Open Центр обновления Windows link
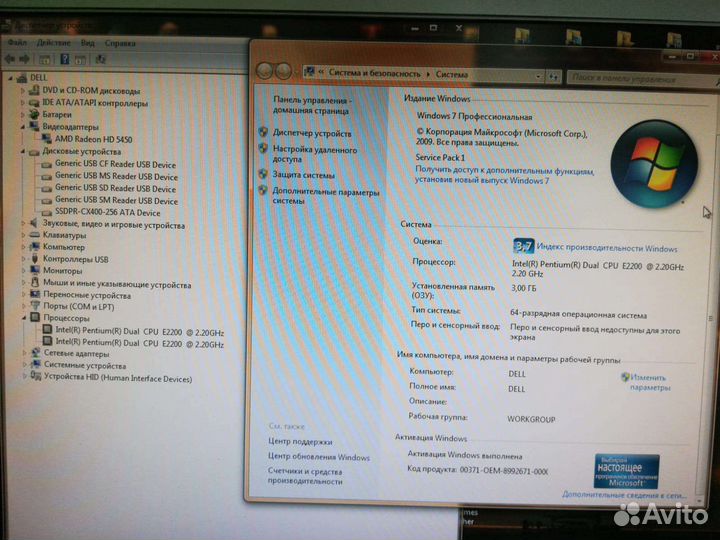 tap(318, 457)
